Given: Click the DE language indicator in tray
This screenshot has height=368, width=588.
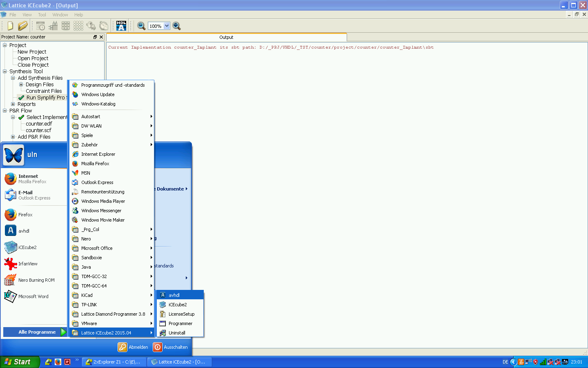Looking at the screenshot, I should [505, 362].
